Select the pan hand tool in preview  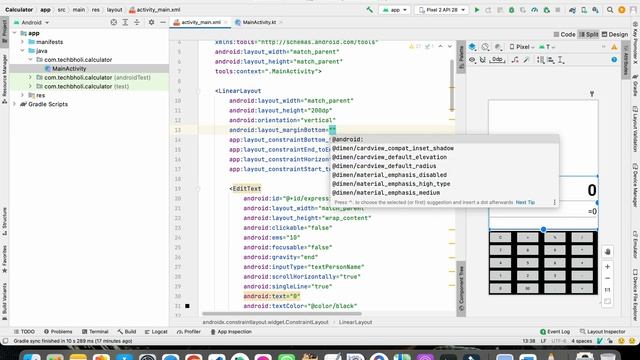tap(607, 252)
